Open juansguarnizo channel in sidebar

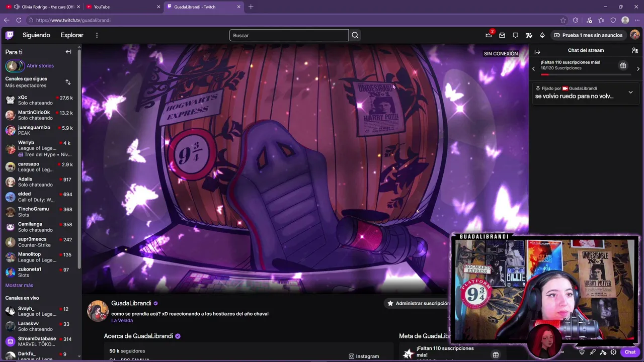click(x=39, y=130)
